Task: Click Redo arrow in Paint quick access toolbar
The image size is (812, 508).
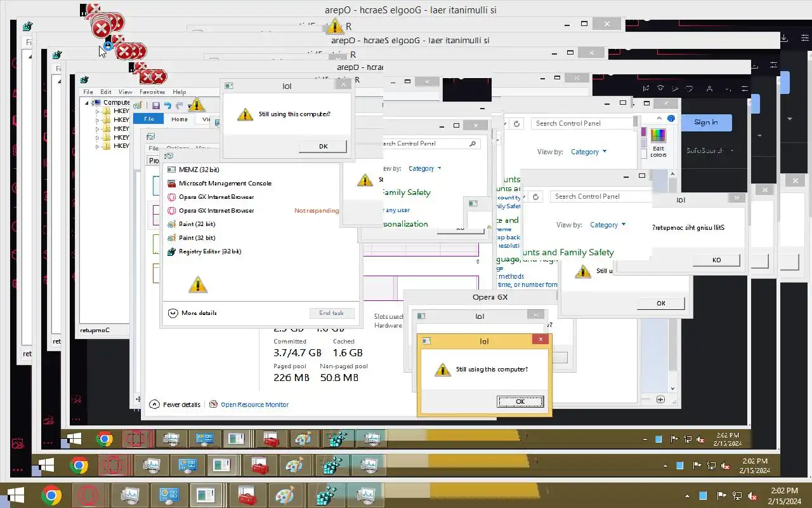Action: point(180,105)
